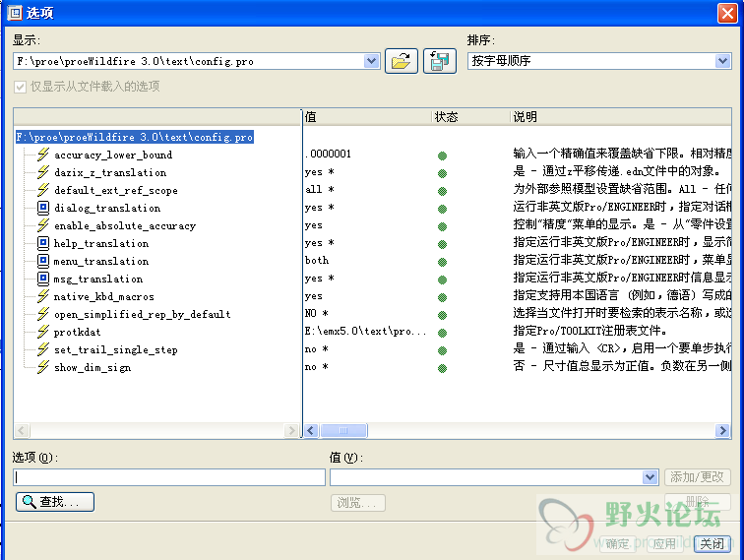Click lightning icon beside native_kbd_macros
The width and height of the screenshot is (744, 560).
43,296
